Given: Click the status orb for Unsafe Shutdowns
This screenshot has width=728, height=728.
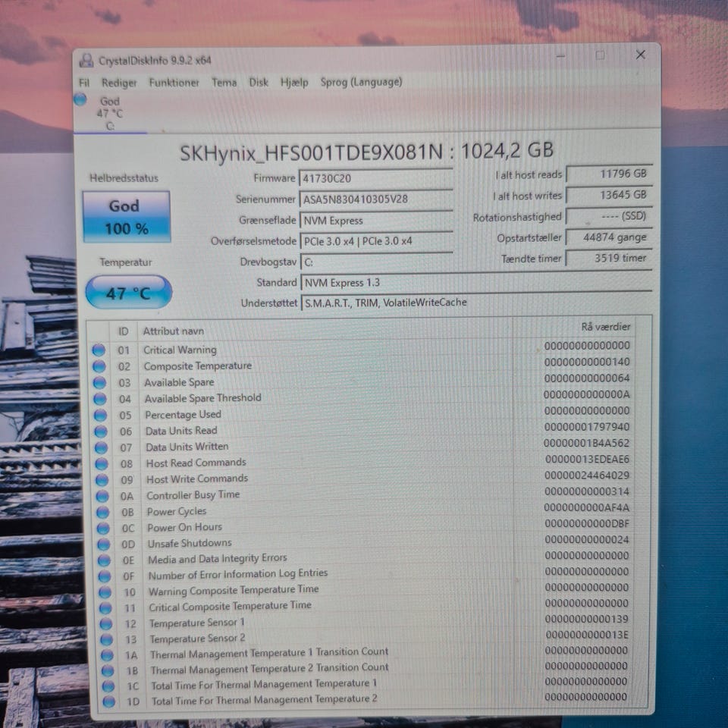Looking at the screenshot, I should click(104, 544).
